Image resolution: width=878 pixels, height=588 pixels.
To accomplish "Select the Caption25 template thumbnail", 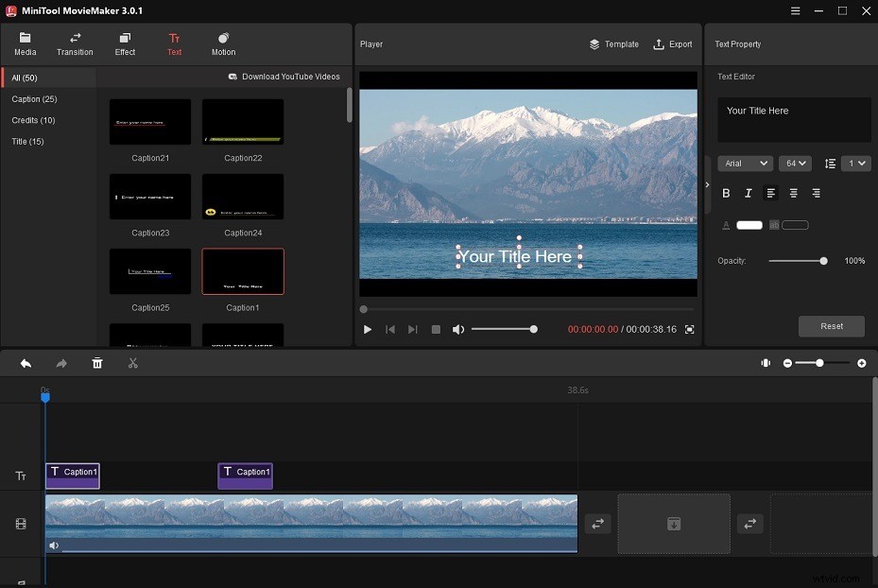I will pos(149,270).
